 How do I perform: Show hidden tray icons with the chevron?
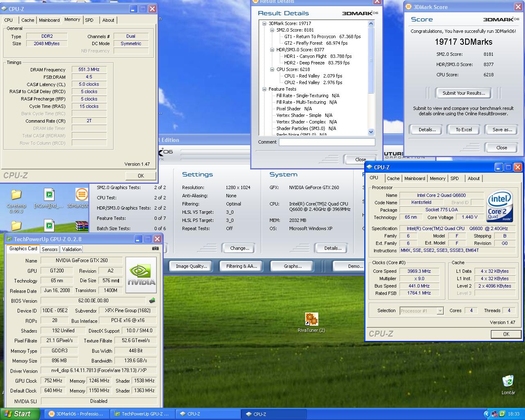(x=486, y=414)
